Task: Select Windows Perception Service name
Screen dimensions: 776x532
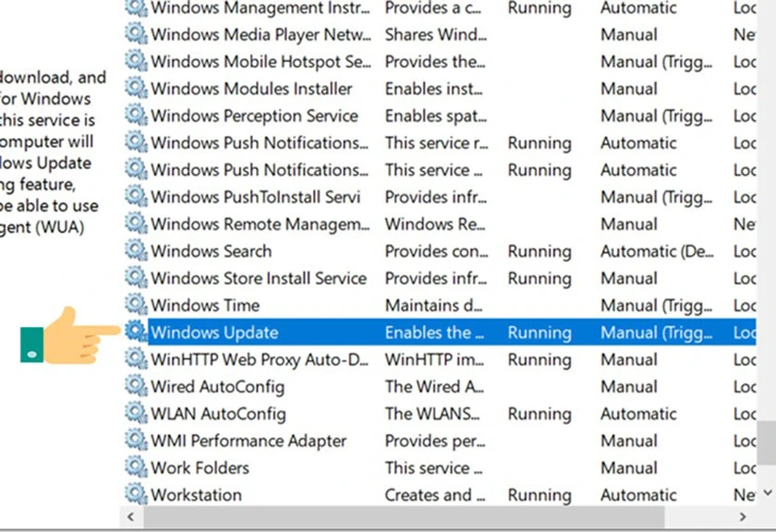Action: [254, 115]
